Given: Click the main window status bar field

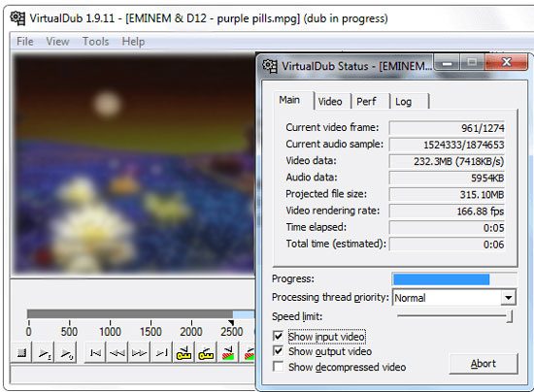Looking at the screenshot, I should (133, 375).
